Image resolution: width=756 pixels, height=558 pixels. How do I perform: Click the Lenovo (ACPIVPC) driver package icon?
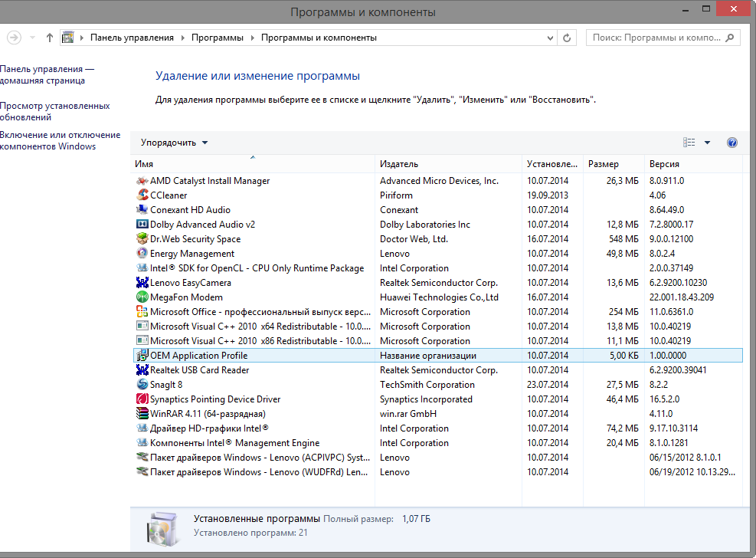(142, 457)
